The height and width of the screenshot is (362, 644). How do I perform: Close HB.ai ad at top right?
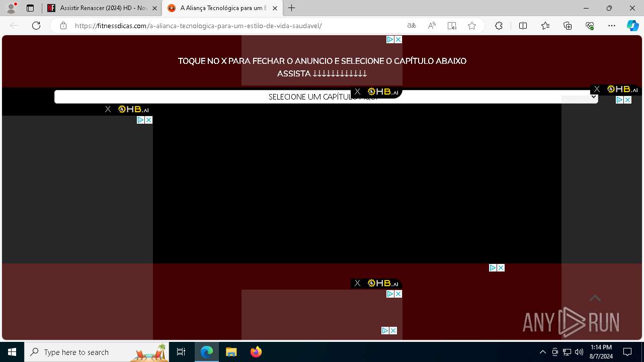tap(597, 89)
